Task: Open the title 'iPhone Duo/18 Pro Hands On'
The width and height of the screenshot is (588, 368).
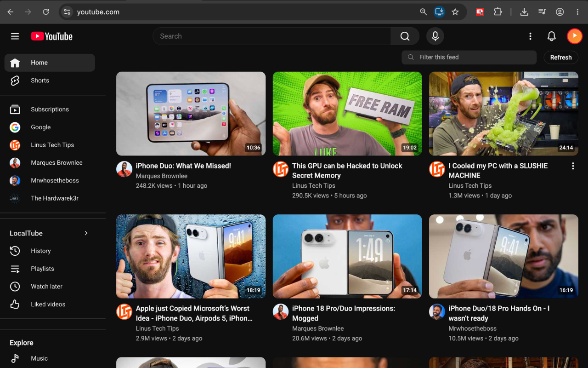Action: [499, 313]
